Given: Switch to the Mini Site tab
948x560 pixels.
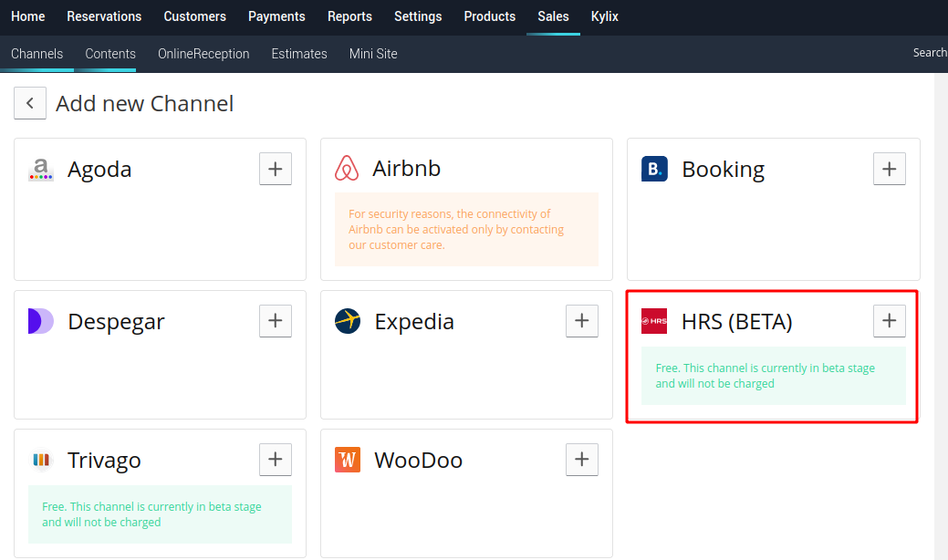Looking at the screenshot, I should [x=373, y=54].
